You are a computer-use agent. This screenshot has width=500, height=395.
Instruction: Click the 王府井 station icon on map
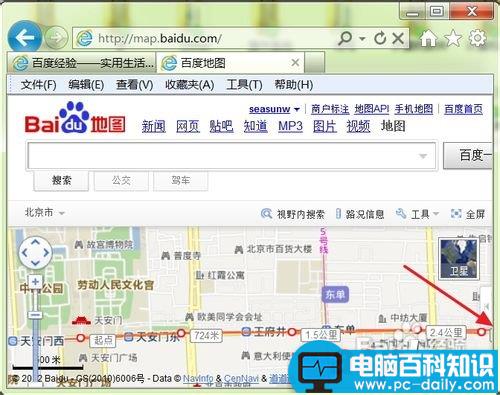coord(246,331)
